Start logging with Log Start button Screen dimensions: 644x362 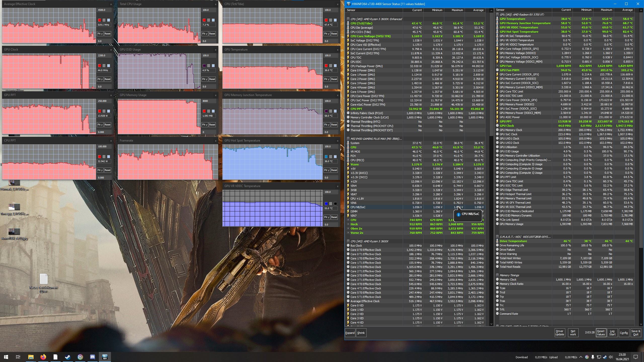pos(612,333)
